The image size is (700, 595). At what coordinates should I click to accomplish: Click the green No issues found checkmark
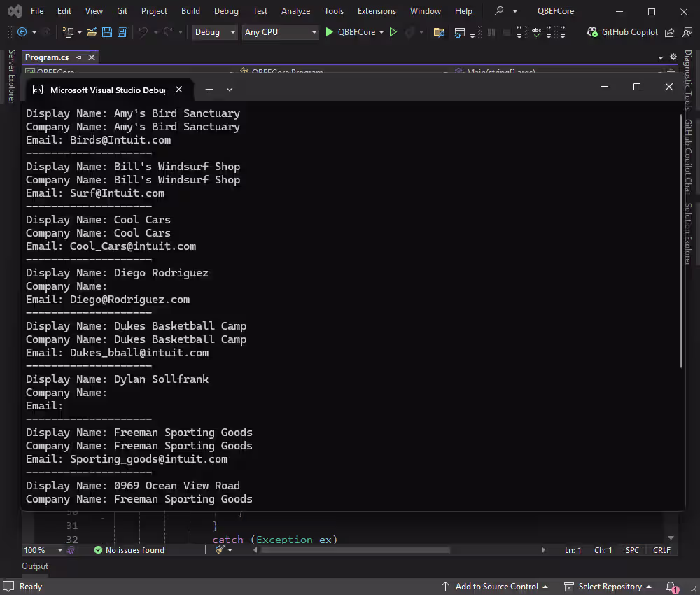click(98, 550)
